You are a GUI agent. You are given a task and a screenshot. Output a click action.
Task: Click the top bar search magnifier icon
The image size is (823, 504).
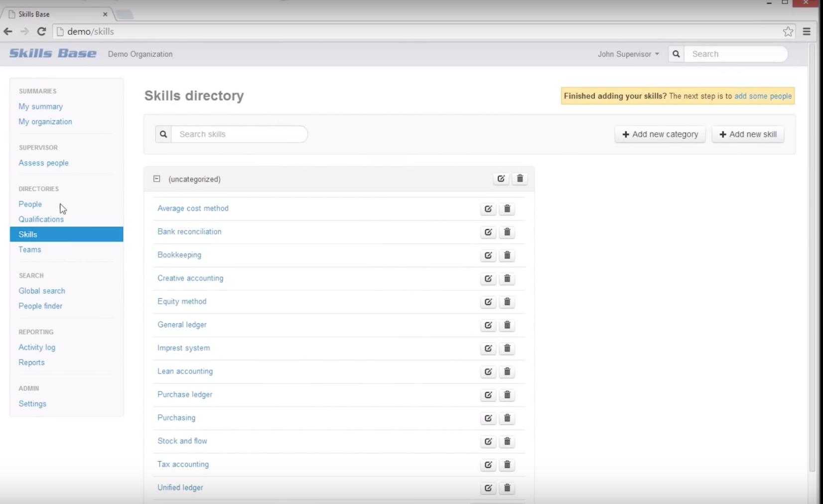tap(676, 54)
